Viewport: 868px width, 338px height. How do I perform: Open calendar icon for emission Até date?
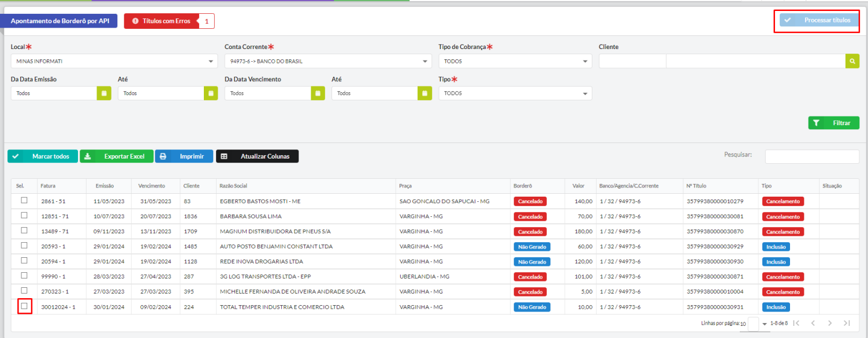click(211, 93)
